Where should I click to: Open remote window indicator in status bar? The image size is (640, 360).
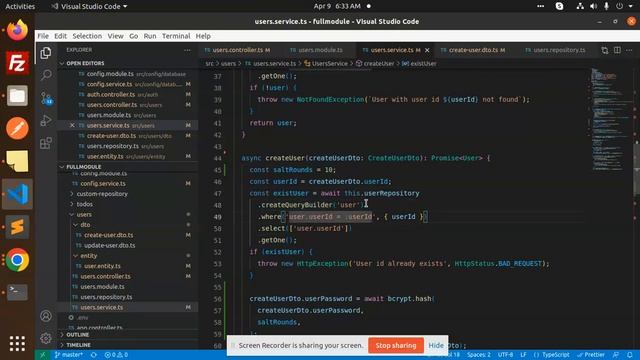(x=42, y=355)
